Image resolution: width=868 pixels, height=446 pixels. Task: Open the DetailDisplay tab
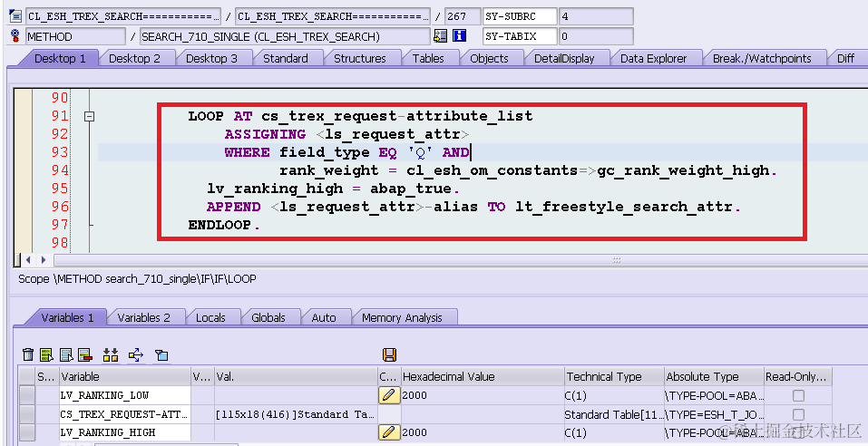(x=564, y=58)
